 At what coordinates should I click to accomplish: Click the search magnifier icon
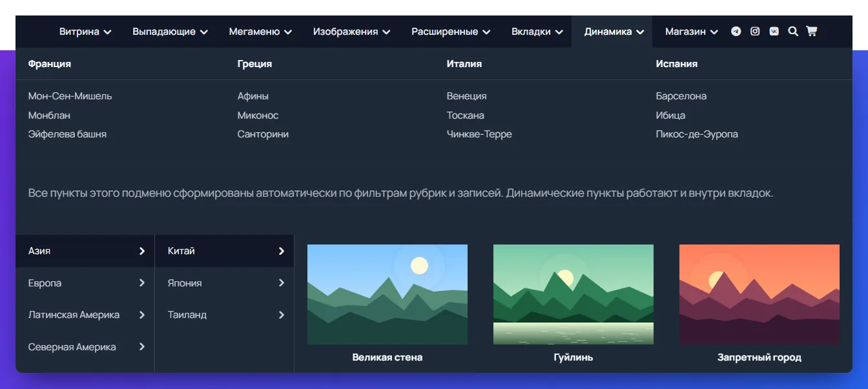click(793, 31)
